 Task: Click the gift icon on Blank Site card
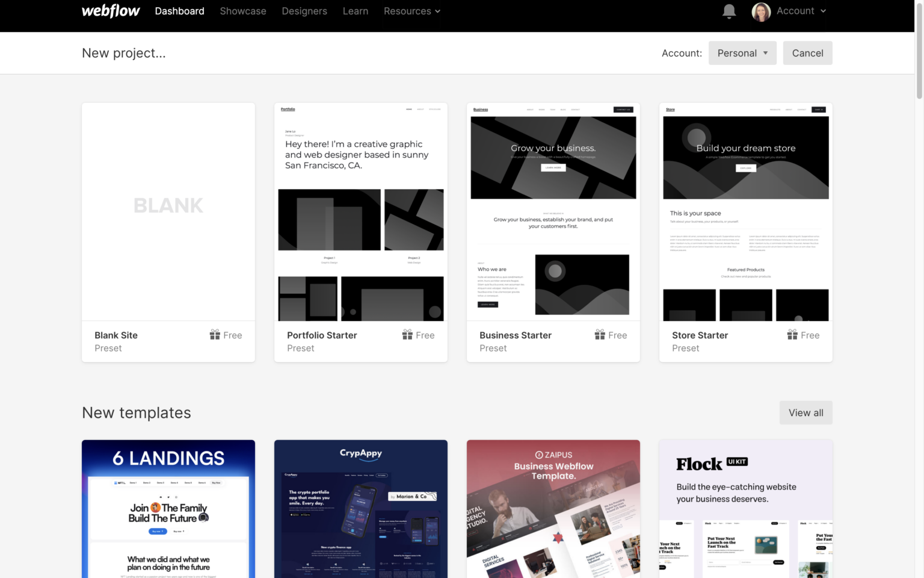pos(215,335)
